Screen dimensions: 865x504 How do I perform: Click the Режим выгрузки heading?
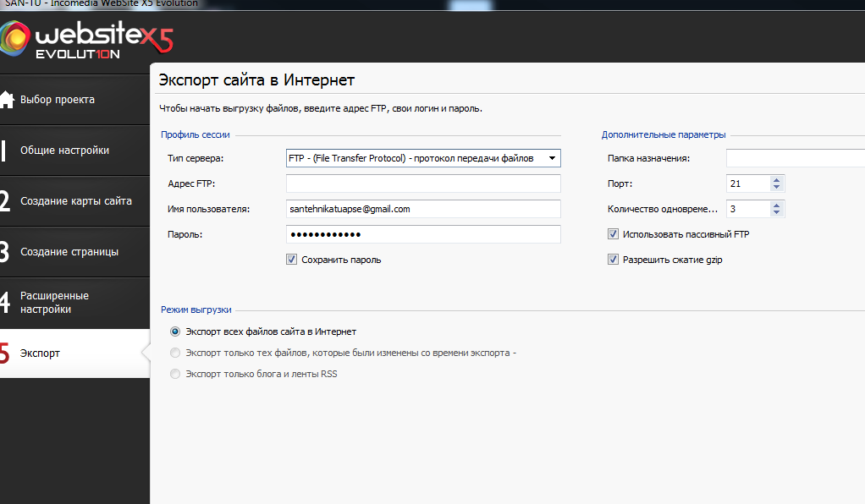click(x=196, y=310)
